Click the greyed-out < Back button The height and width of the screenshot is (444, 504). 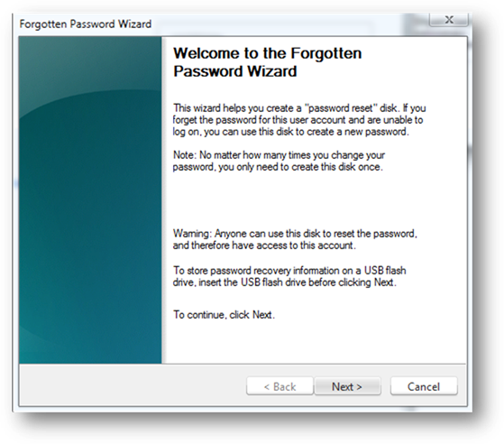(x=279, y=386)
